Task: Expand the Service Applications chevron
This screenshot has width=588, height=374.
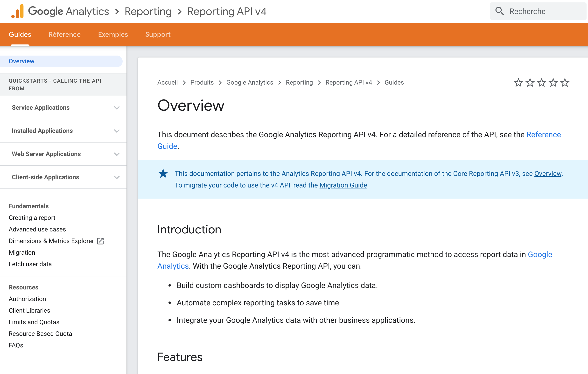Action: [117, 108]
